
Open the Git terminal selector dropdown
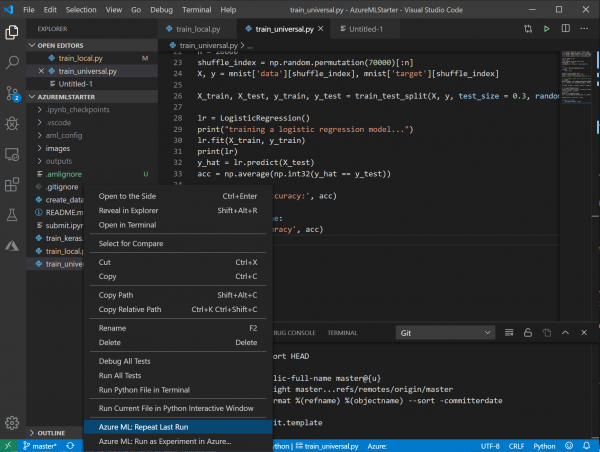[x=462, y=332]
